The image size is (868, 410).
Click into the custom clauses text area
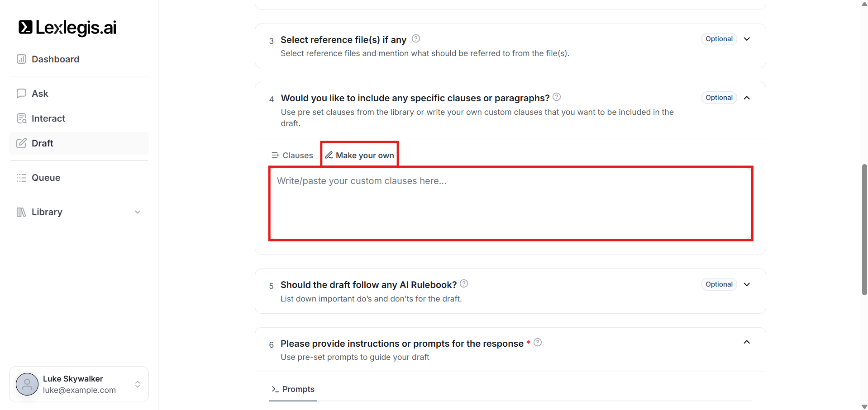(510, 203)
